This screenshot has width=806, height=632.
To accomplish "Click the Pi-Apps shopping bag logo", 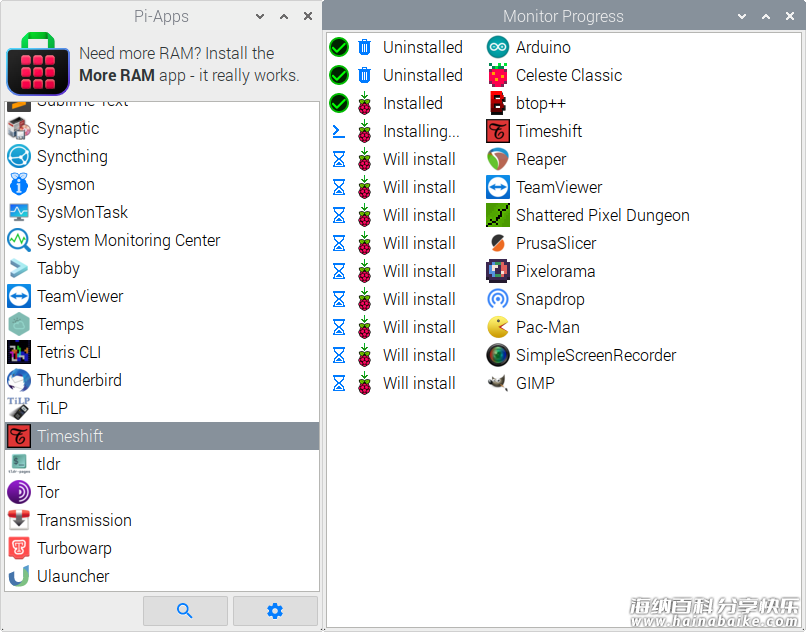I will [x=38, y=64].
